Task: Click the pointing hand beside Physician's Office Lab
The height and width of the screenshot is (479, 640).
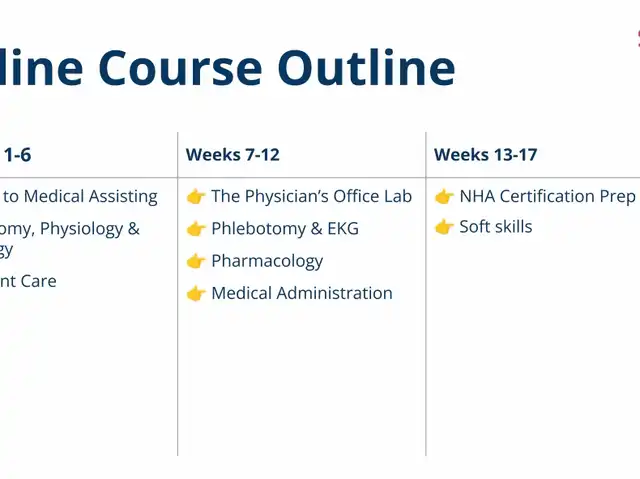Action: point(196,197)
